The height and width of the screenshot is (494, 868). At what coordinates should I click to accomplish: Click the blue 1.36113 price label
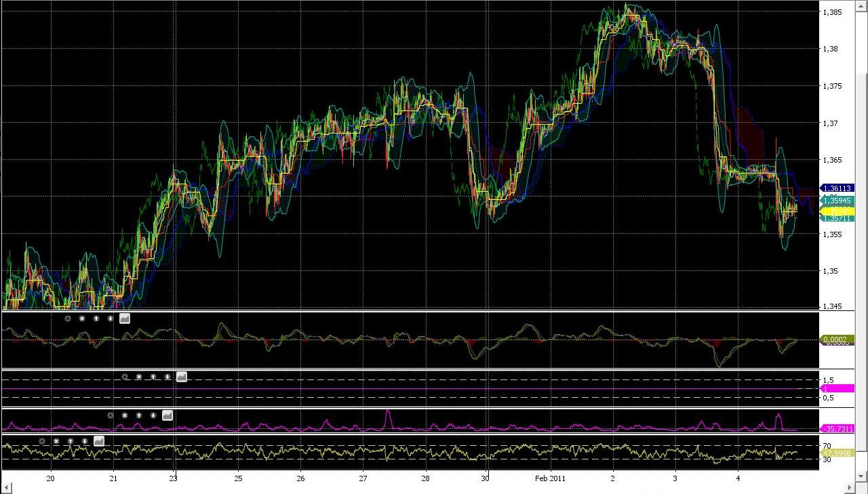tap(836, 188)
